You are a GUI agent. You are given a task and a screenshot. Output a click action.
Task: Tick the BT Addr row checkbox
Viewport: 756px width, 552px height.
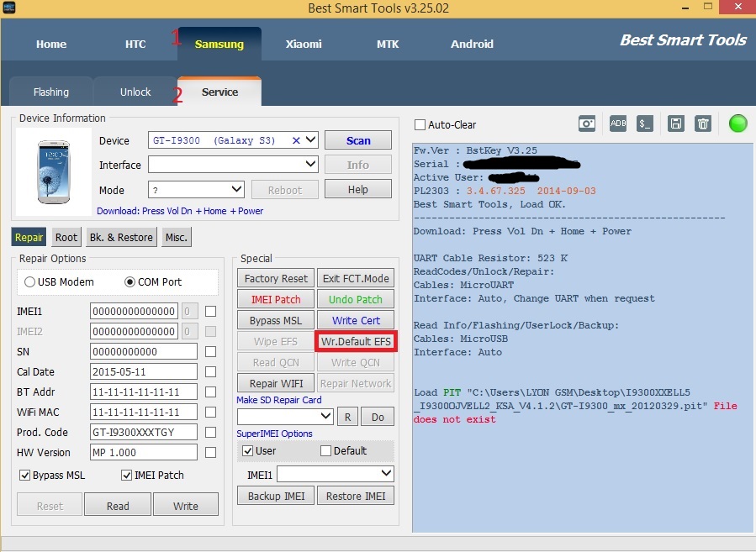[210, 392]
